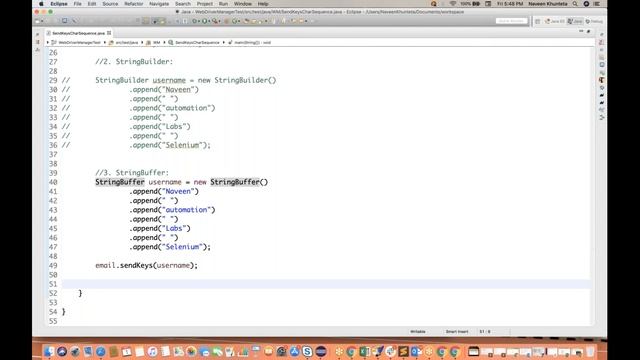Maximize the editor area

(589, 31)
